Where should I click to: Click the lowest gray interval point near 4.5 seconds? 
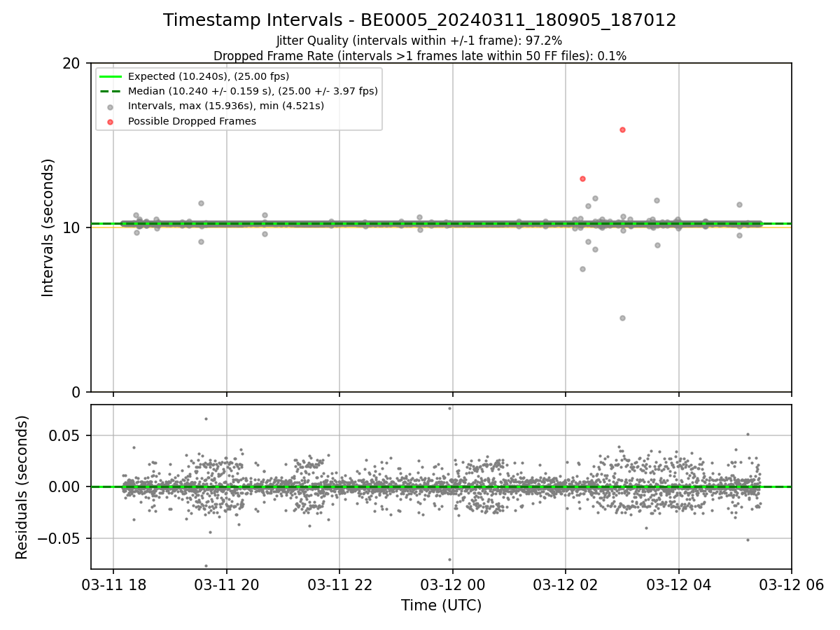click(x=622, y=318)
